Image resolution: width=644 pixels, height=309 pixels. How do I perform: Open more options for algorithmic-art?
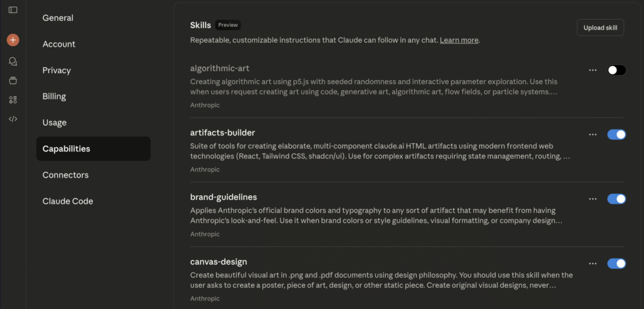(593, 70)
